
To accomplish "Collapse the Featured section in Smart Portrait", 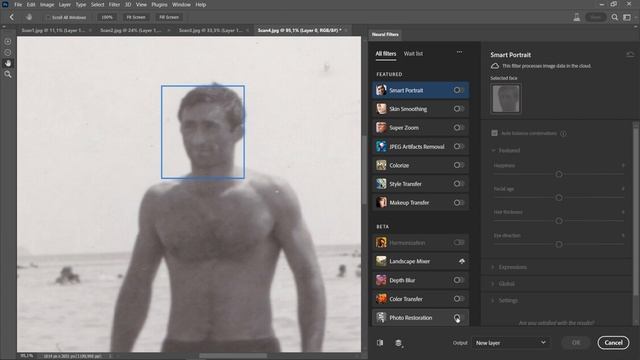I will [493, 151].
